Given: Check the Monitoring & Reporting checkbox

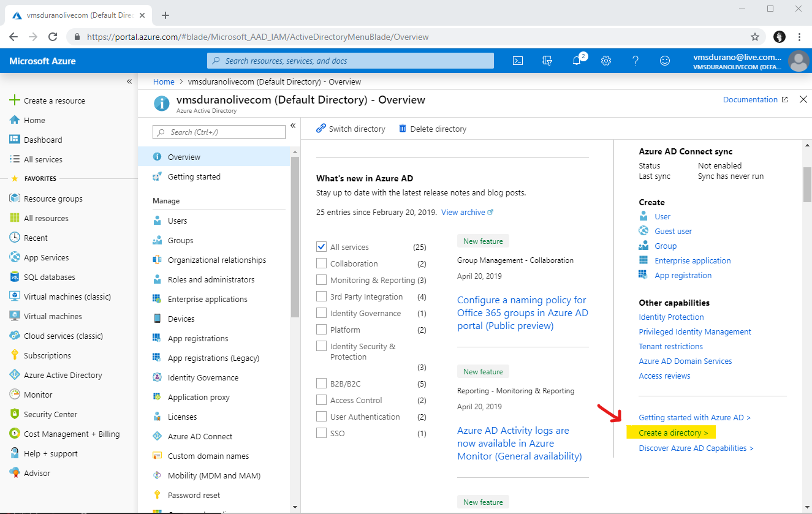Looking at the screenshot, I should pos(321,280).
